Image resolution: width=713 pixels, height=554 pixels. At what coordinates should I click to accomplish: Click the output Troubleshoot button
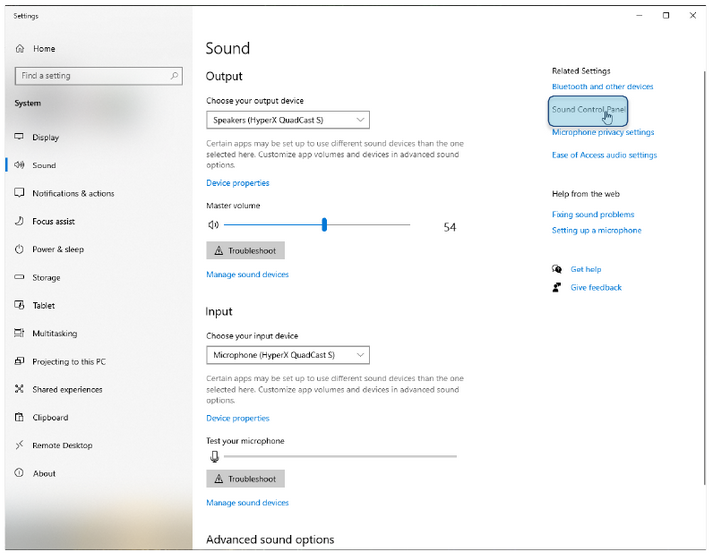pyautogui.click(x=245, y=250)
